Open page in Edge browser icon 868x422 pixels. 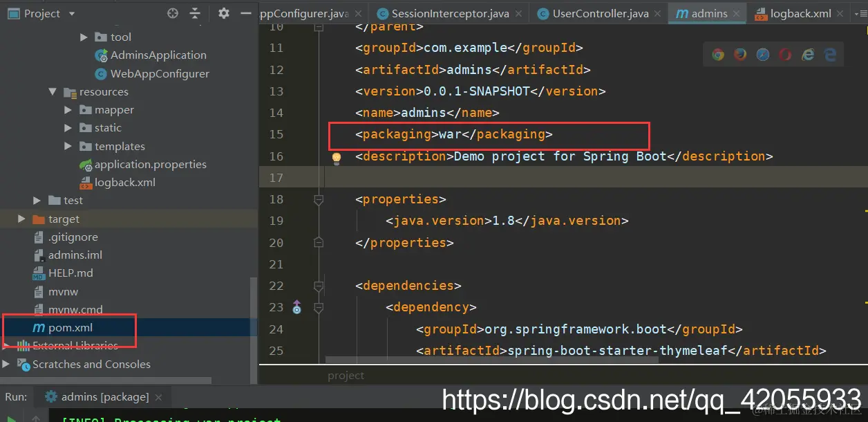pos(830,55)
